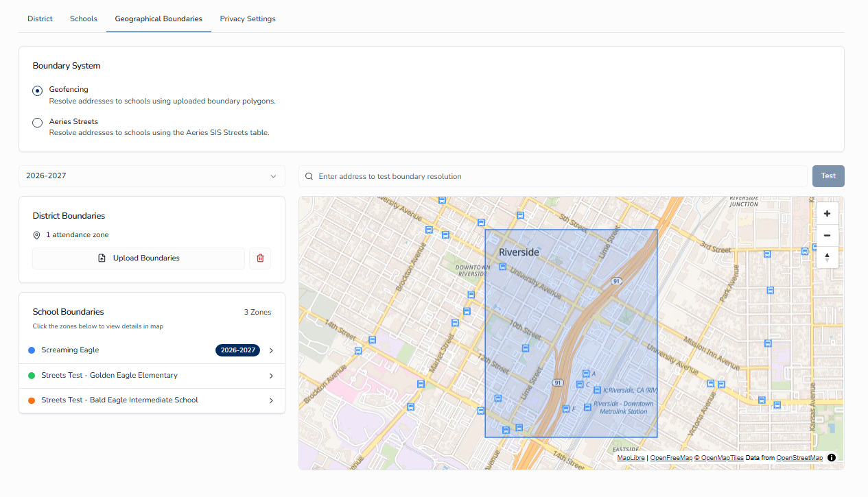Viewport: 868px width, 497px height.
Task: Expand Screaming Eagle zone details chevron
Action: point(271,350)
